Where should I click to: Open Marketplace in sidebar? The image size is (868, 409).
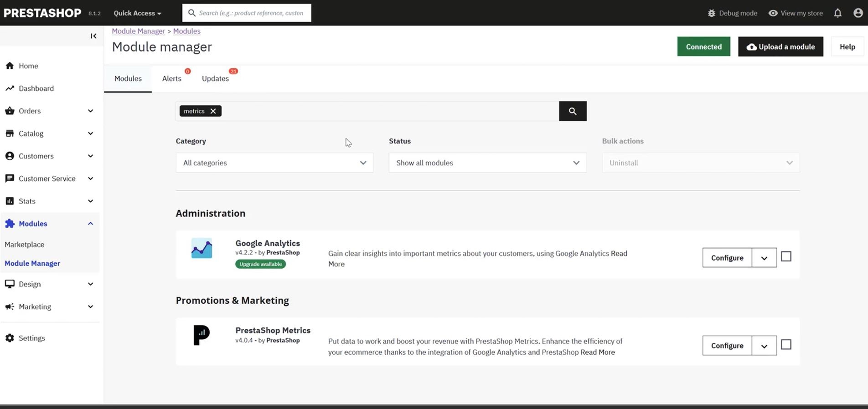click(x=25, y=245)
